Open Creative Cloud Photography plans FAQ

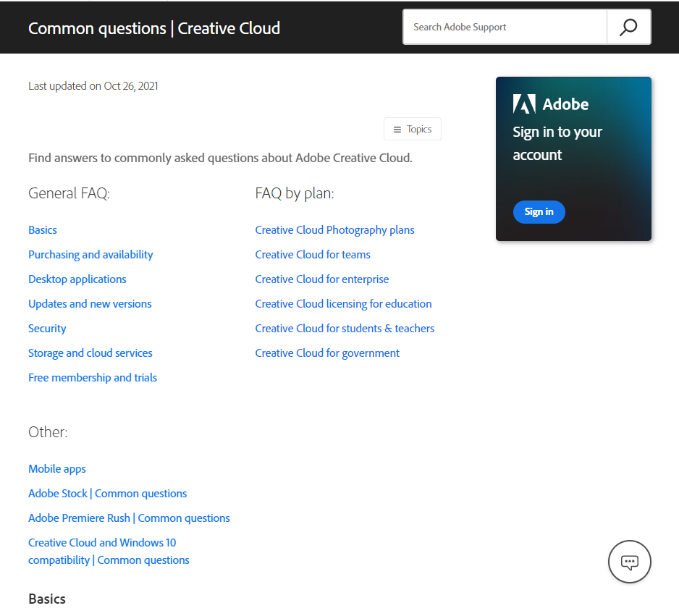pos(334,230)
